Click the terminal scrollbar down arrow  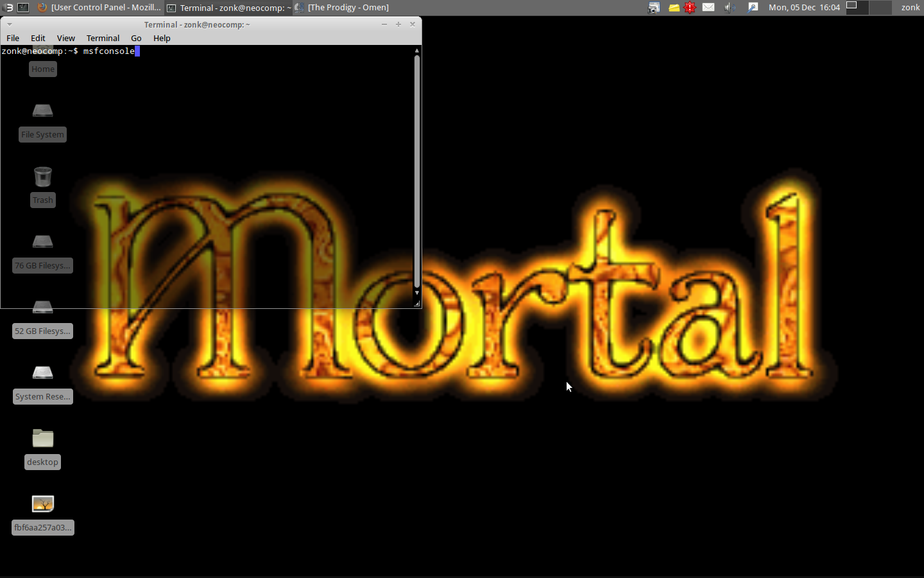tap(417, 293)
